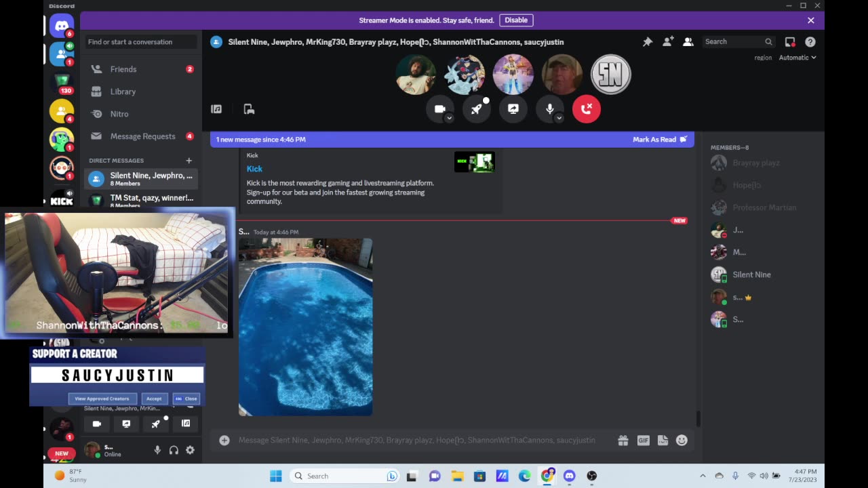The width and height of the screenshot is (868, 488).
Task: Disable Streamer Mode from the banner
Action: point(516,20)
